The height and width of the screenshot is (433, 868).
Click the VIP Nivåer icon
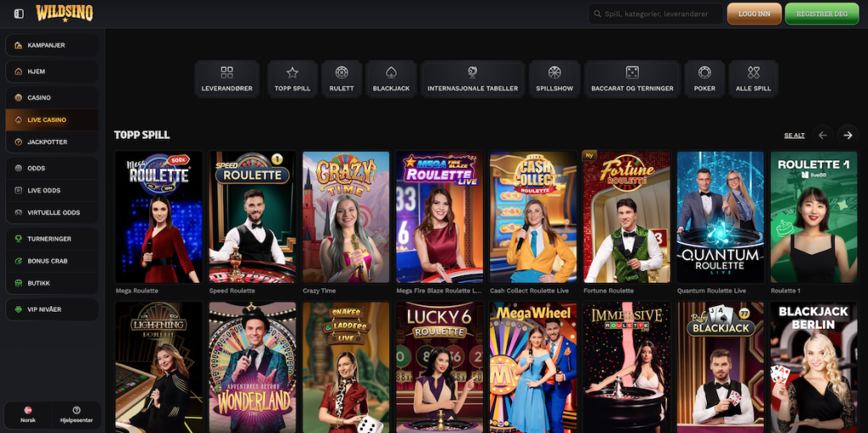(19, 309)
